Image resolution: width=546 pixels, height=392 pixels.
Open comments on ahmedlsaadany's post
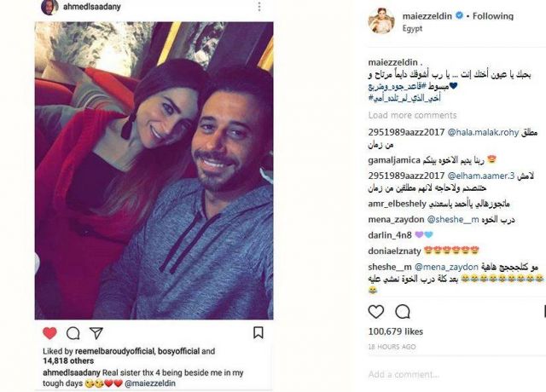[73, 333]
